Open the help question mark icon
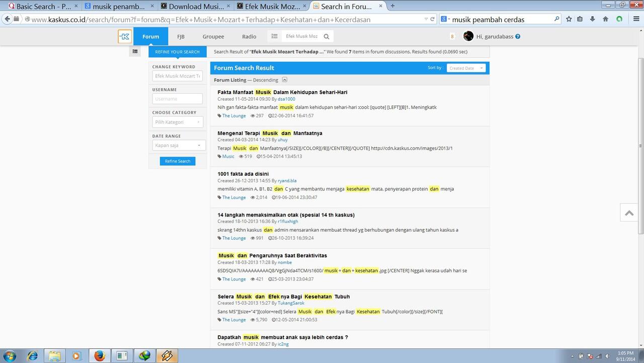 pos(518,36)
